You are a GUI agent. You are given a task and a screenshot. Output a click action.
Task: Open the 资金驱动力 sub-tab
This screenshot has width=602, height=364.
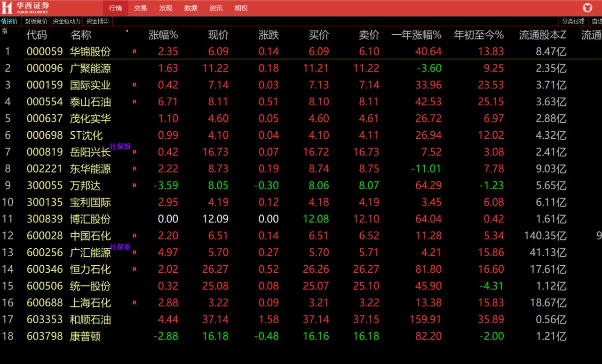point(67,21)
